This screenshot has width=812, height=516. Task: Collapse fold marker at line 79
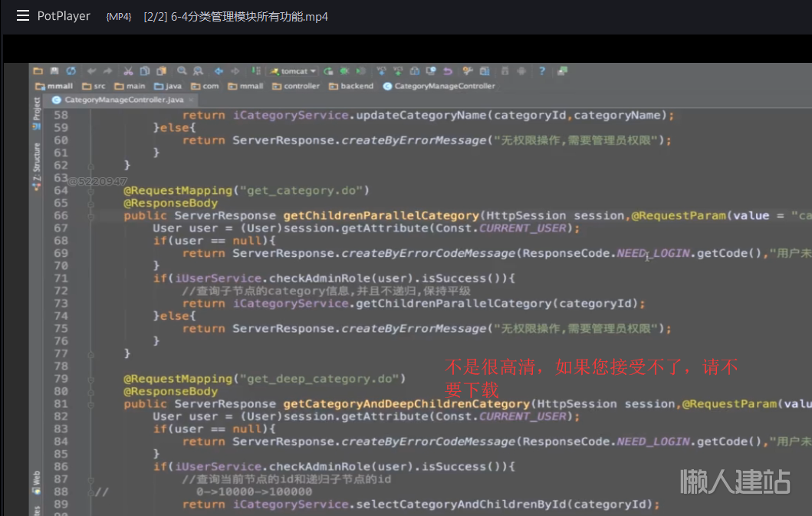[90, 380]
